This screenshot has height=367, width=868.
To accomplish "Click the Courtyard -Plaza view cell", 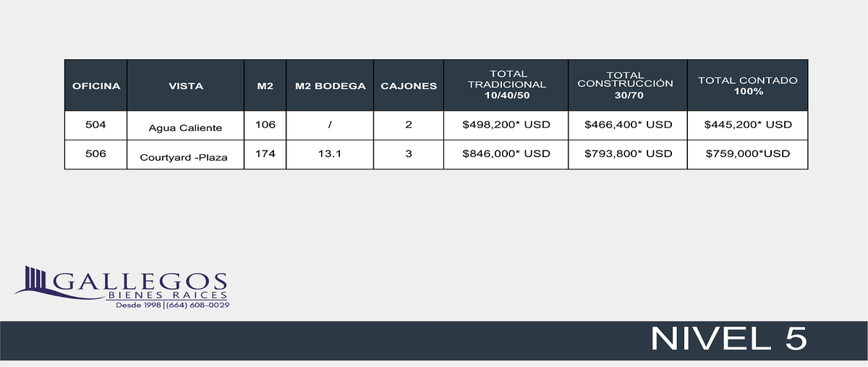I will (185, 157).
